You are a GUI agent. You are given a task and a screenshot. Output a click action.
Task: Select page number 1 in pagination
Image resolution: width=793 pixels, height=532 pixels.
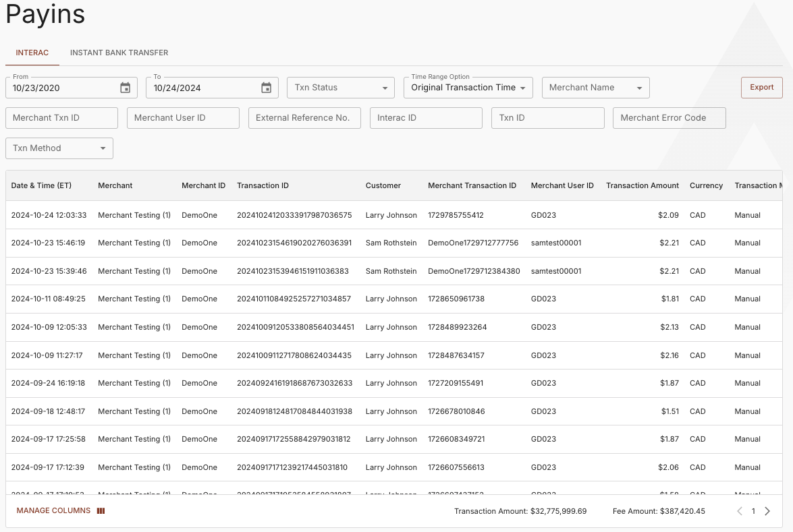coord(753,510)
